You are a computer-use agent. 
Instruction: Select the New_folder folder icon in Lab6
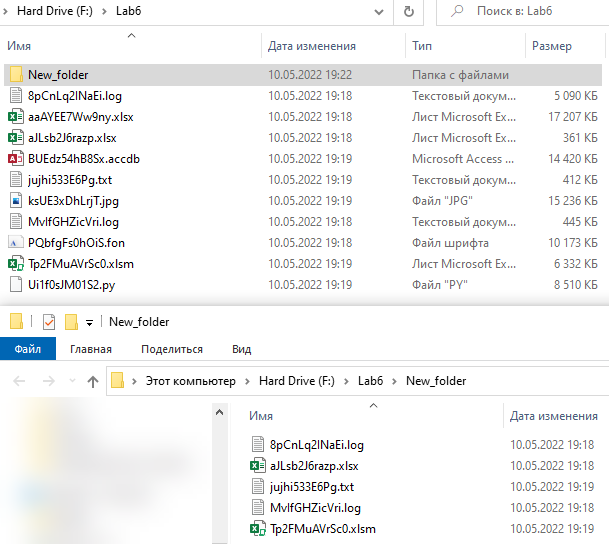(16, 74)
